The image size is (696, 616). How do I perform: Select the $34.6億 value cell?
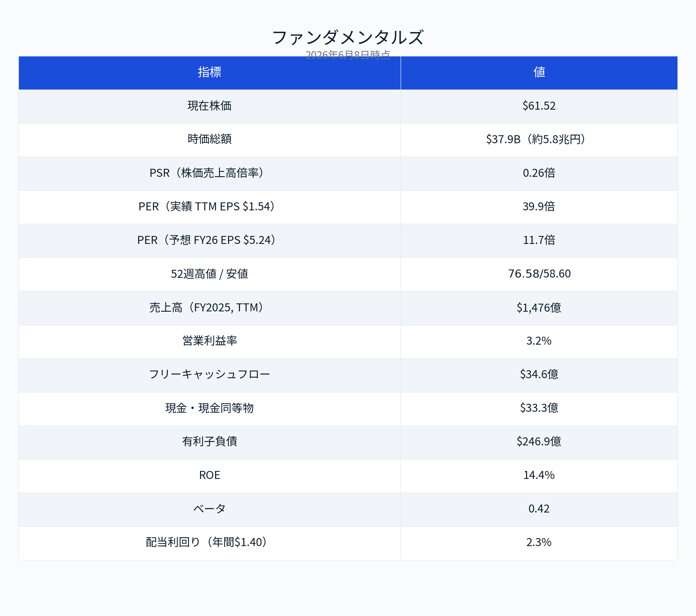(539, 375)
